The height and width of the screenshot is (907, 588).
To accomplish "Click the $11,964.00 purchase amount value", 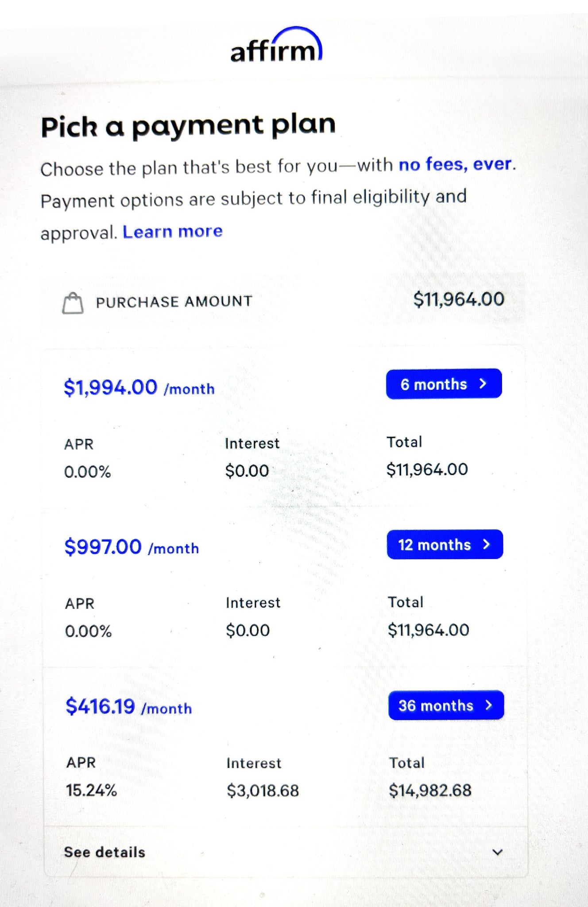I will tap(459, 299).
